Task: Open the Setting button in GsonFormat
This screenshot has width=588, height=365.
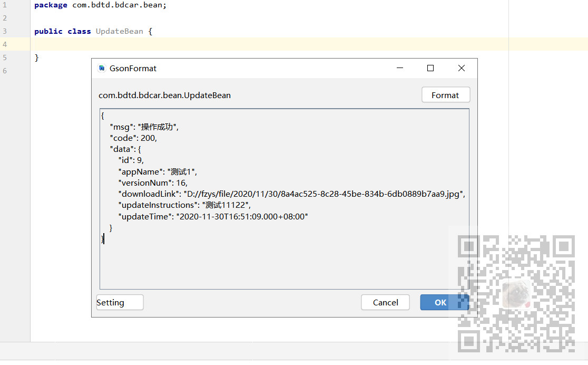Action: 119,302
